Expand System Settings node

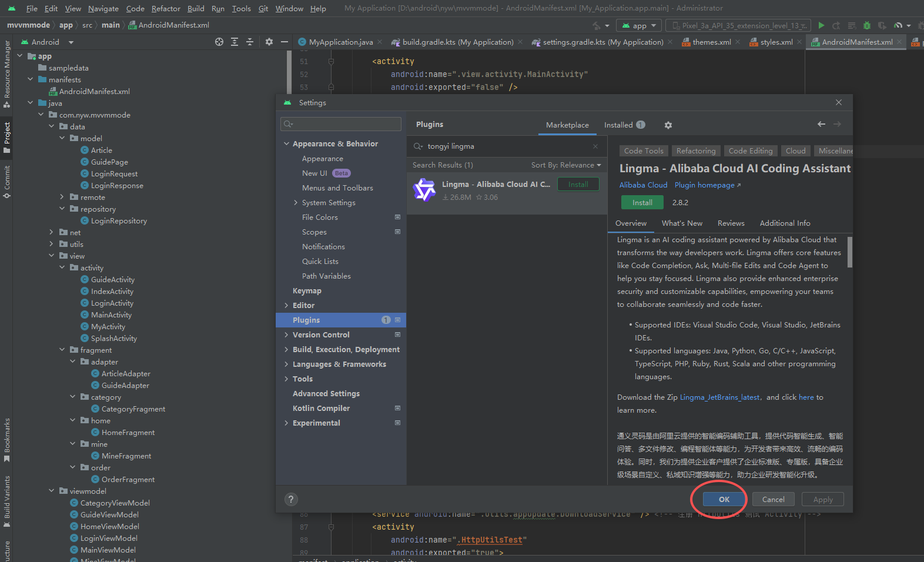[x=296, y=203]
